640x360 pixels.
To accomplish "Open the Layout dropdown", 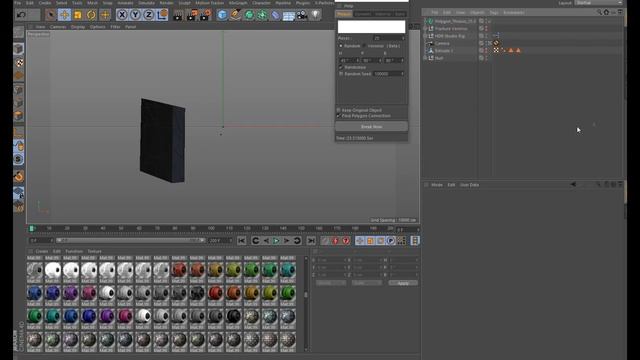I will [598, 2].
